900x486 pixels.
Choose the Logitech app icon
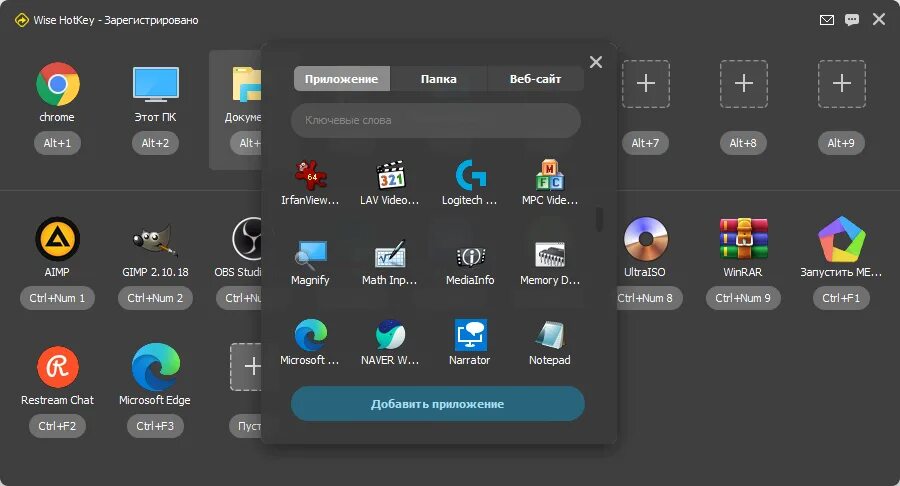[471, 175]
